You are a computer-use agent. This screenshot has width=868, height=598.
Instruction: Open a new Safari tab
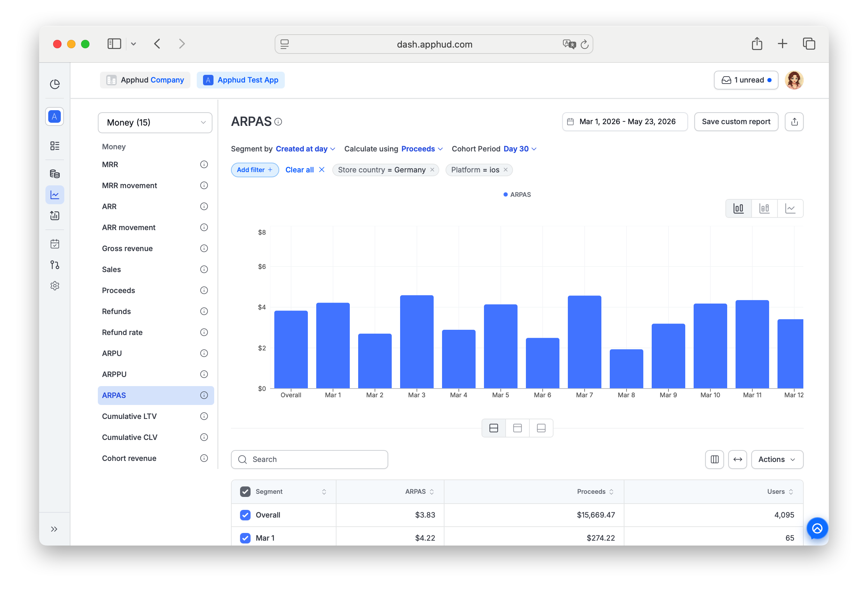(782, 44)
